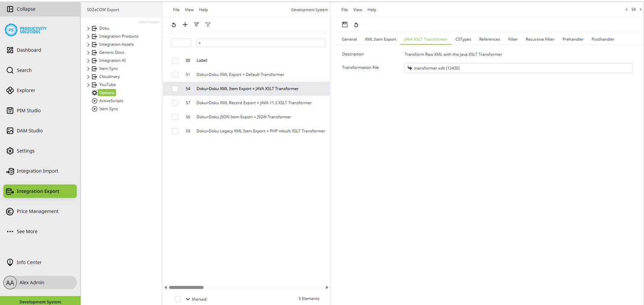Open the View menu in the middle panel
644x305 pixels.
pyautogui.click(x=189, y=9)
